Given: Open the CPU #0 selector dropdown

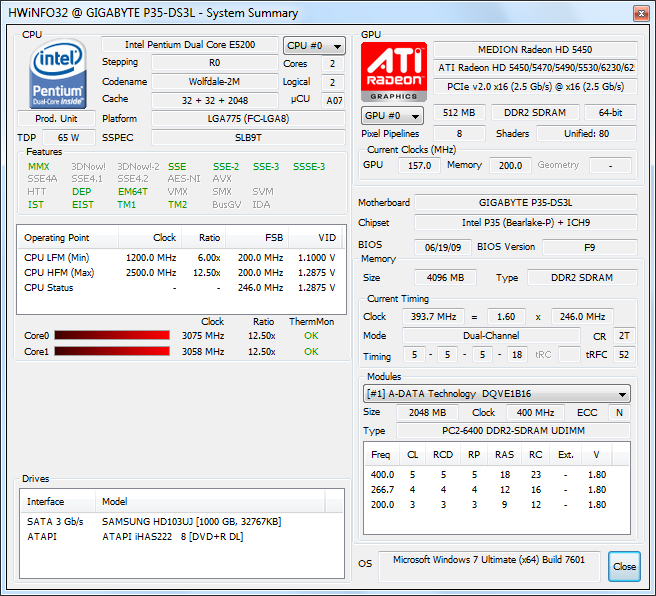Looking at the screenshot, I should [x=314, y=46].
